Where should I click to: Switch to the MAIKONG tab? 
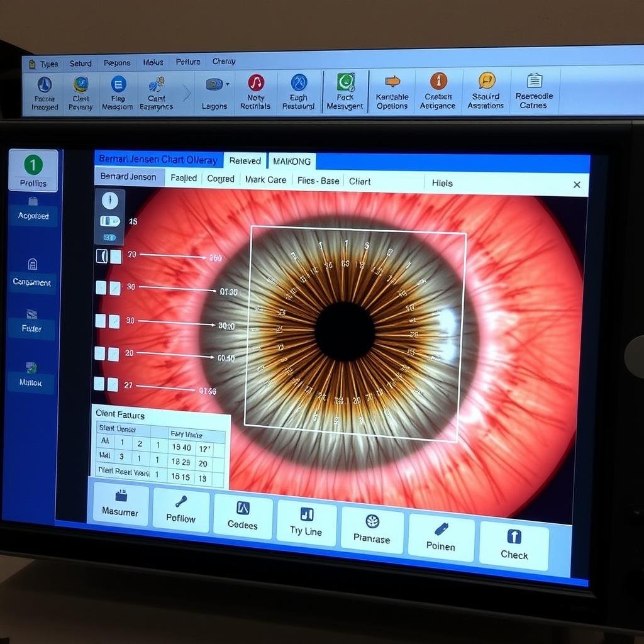(x=292, y=161)
